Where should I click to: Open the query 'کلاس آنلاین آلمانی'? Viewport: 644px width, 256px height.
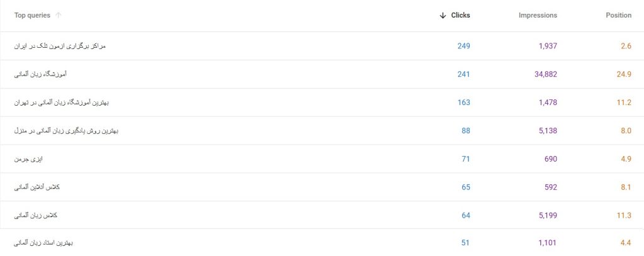(x=37, y=187)
